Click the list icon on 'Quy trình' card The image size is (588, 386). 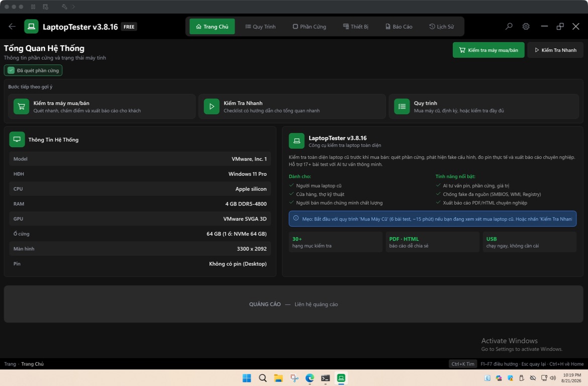[402, 107]
